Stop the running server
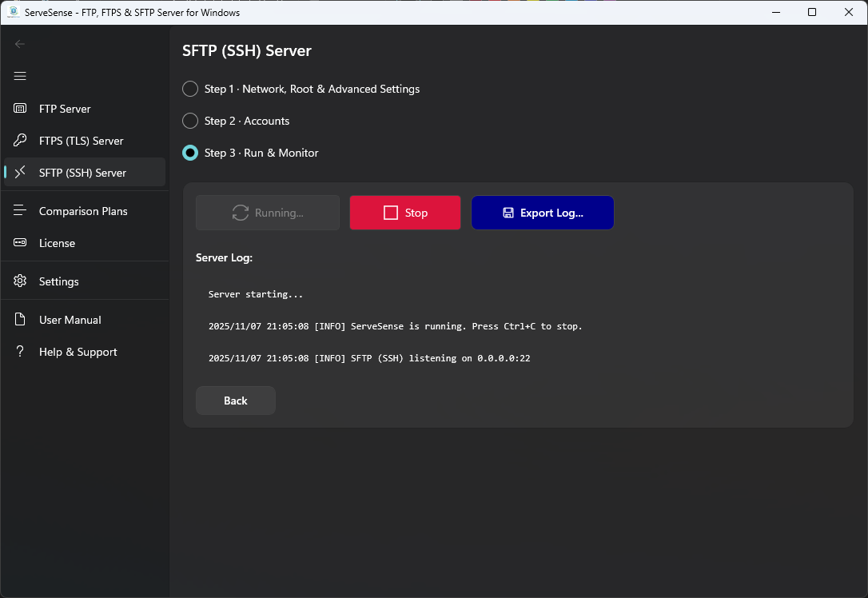Screen dimensions: 868x598 [x=405, y=213]
